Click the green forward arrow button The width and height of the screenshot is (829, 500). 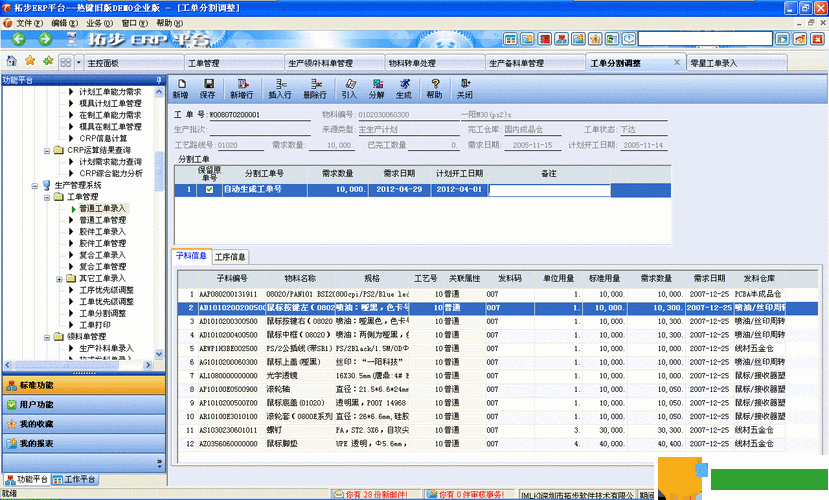coord(45,39)
